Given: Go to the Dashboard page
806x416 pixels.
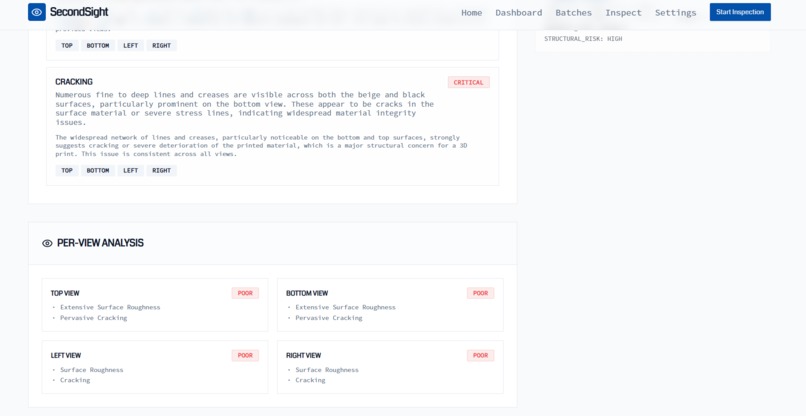Looking at the screenshot, I should (x=519, y=12).
